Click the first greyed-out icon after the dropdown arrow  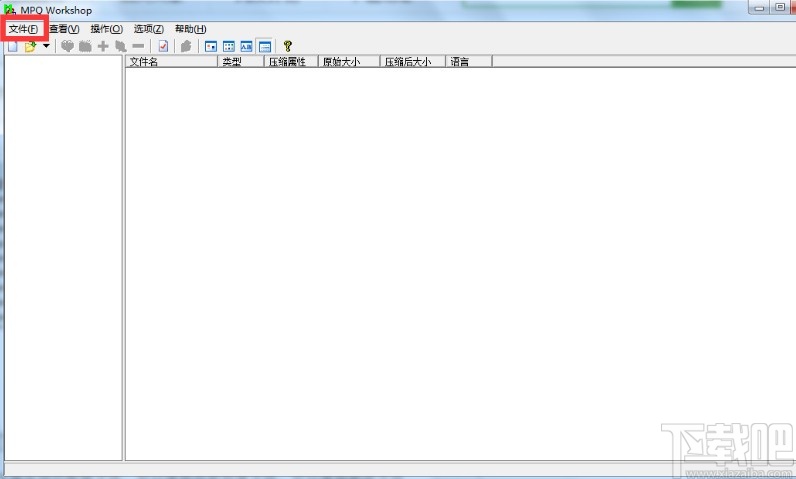coord(68,47)
